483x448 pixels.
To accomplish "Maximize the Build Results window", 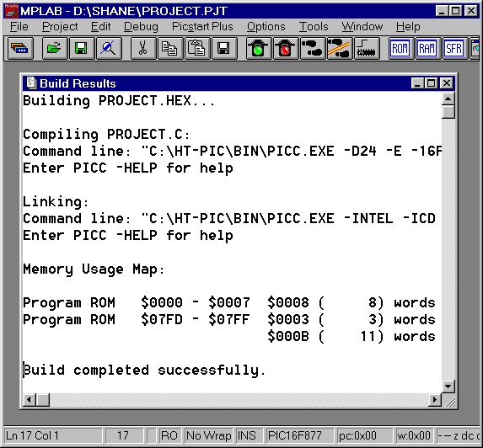I will pos(431,83).
